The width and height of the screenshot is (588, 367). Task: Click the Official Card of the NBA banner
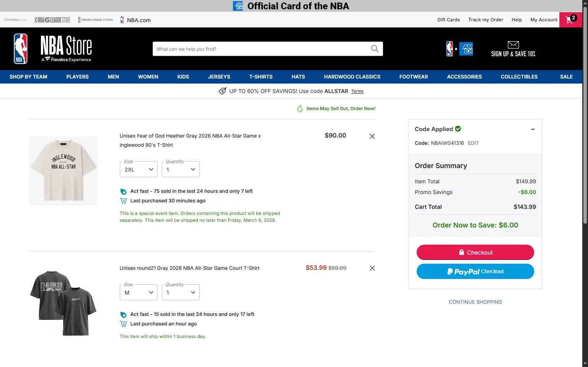[291, 6]
